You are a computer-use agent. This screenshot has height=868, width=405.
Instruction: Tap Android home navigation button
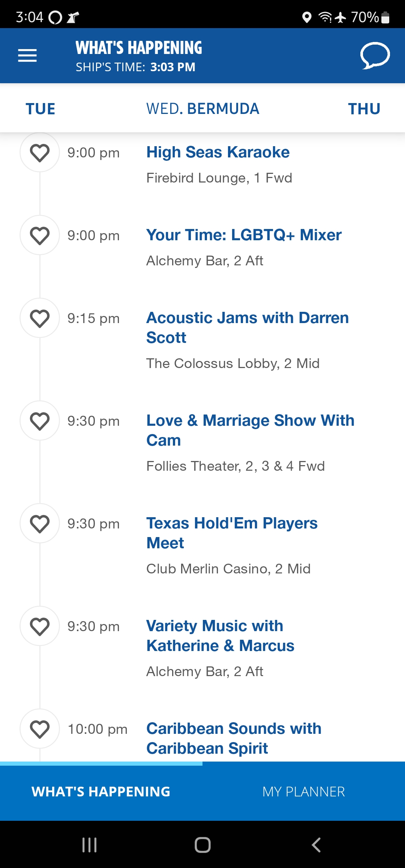coord(202,845)
